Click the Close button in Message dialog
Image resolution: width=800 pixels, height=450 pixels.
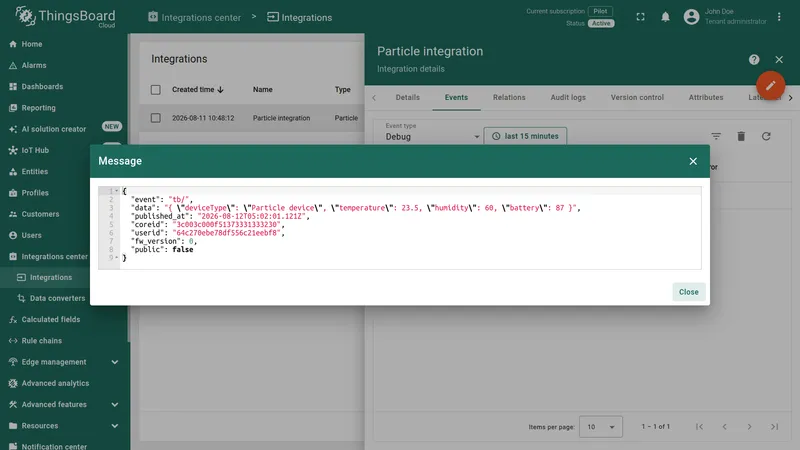[x=688, y=292]
